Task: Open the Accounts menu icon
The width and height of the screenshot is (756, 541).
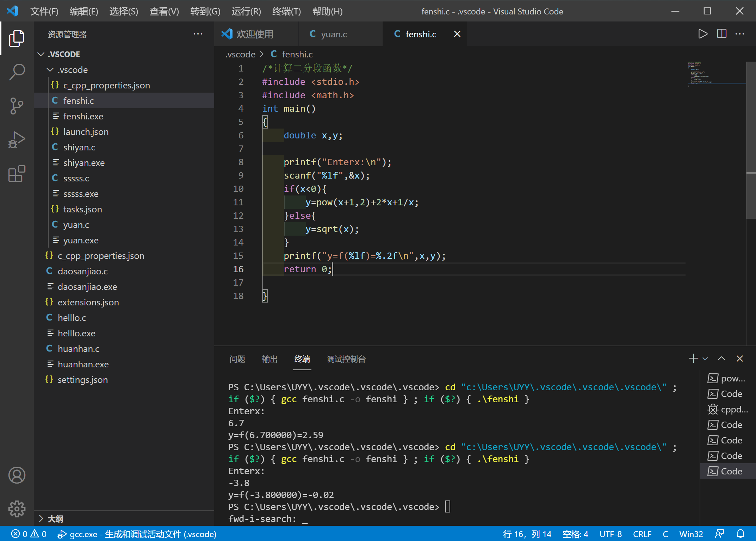Action: click(x=17, y=475)
